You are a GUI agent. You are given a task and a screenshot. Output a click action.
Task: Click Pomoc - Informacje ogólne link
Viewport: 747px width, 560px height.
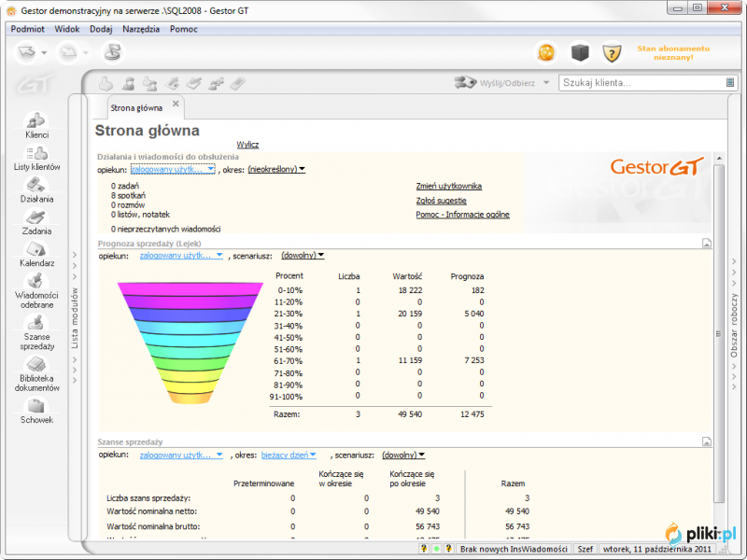pos(462,215)
